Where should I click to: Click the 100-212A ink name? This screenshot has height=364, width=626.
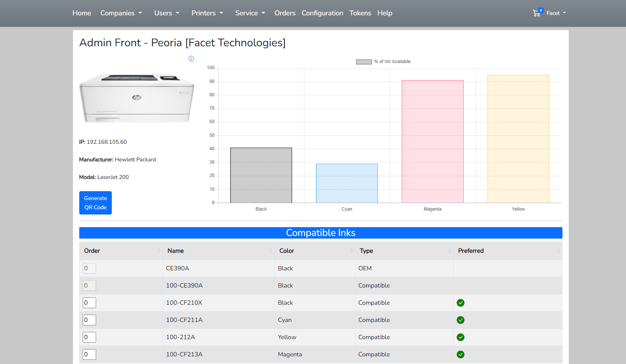pyautogui.click(x=181, y=337)
